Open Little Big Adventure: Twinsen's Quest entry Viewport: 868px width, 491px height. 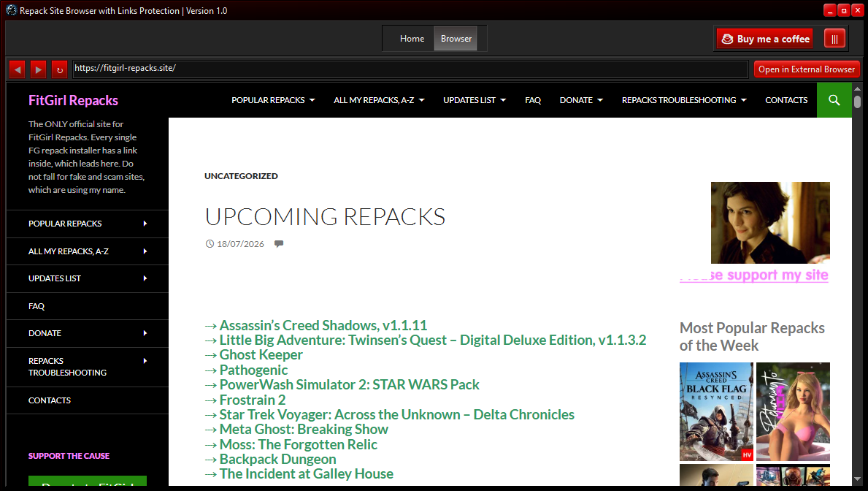(x=433, y=340)
